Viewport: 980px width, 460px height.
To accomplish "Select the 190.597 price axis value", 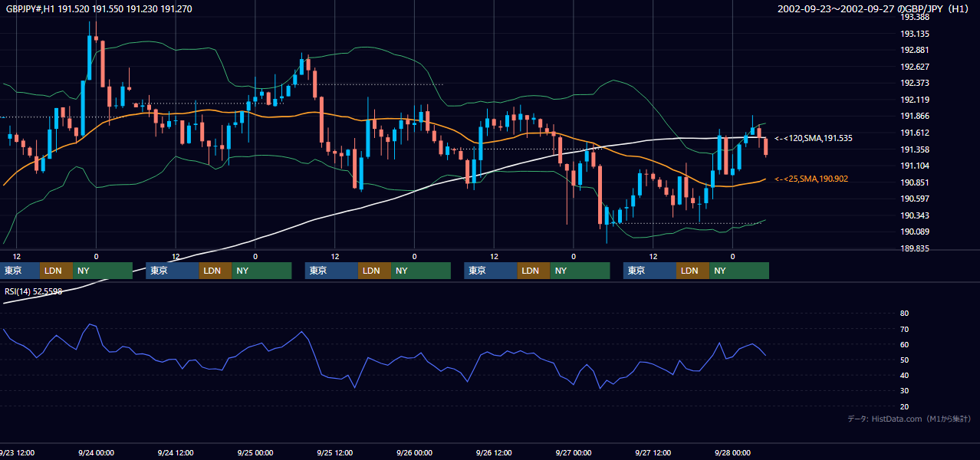I will pyautogui.click(x=914, y=199).
